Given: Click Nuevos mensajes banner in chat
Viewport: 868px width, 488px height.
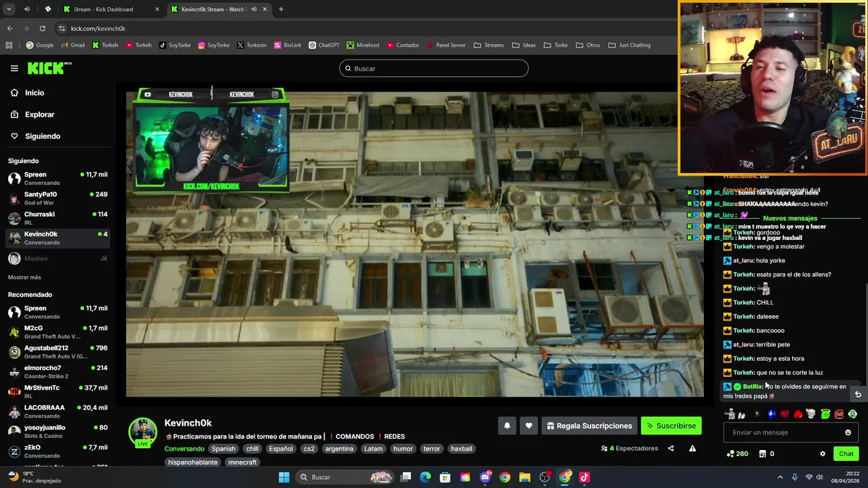Looking at the screenshot, I should (x=790, y=218).
